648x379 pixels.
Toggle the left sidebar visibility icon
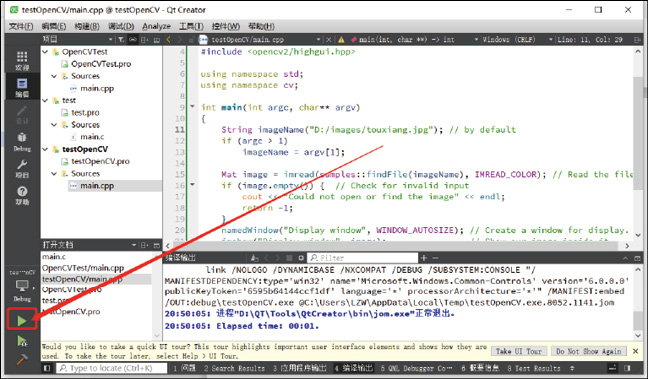47,368
